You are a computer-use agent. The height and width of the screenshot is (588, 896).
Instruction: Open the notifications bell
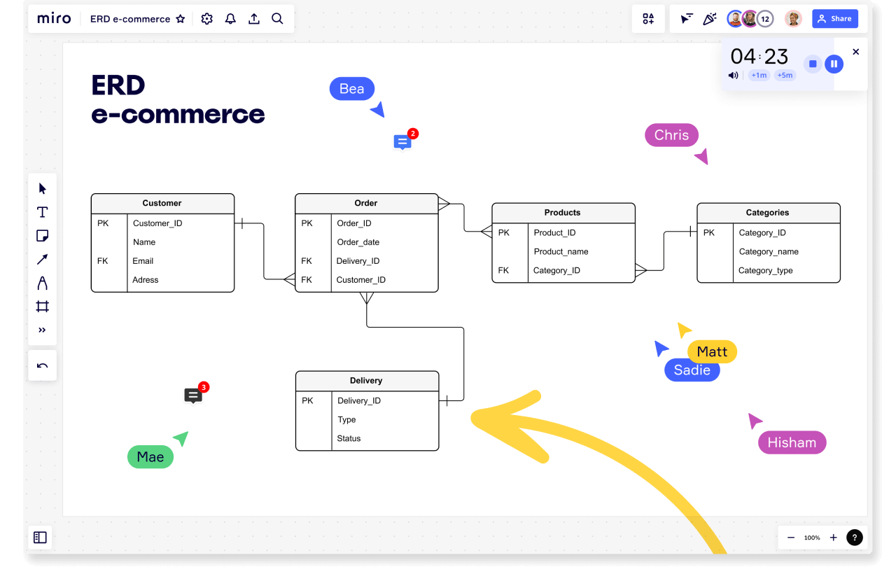coord(230,19)
